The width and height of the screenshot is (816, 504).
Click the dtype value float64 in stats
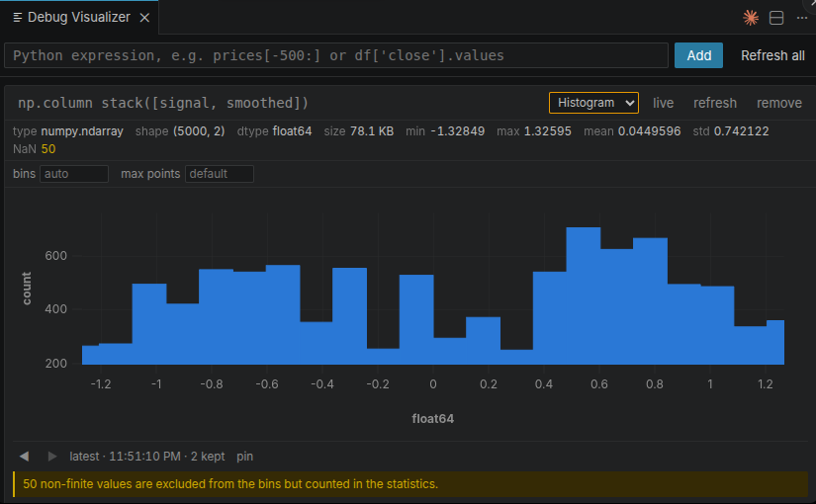click(x=292, y=131)
